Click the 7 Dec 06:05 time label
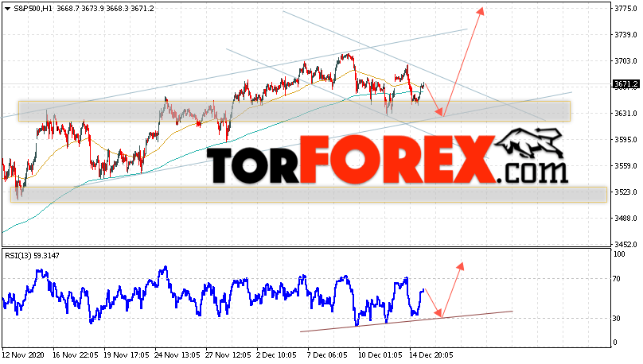 [327, 355]
